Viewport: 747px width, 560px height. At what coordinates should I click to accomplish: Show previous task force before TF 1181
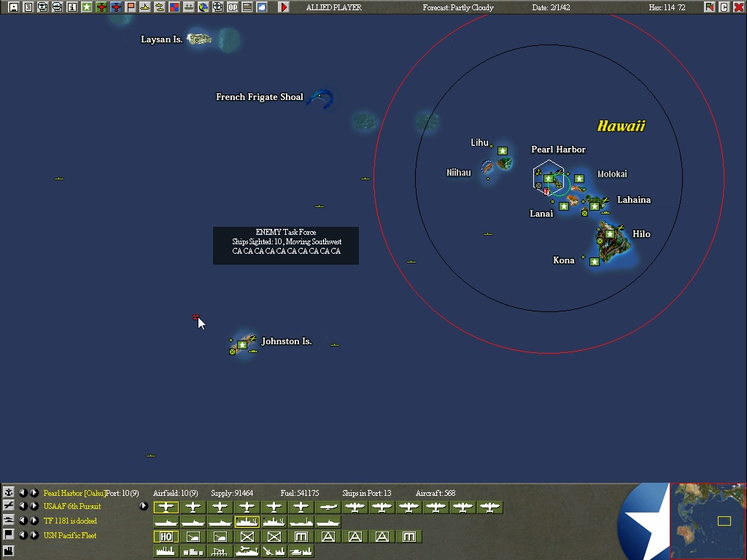click(23, 521)
